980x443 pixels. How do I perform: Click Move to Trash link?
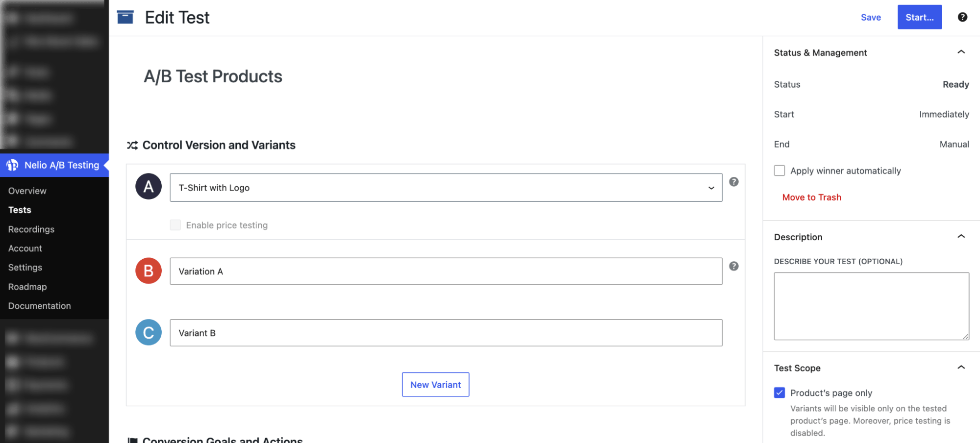pyautogui.click(x=812, y=197)
